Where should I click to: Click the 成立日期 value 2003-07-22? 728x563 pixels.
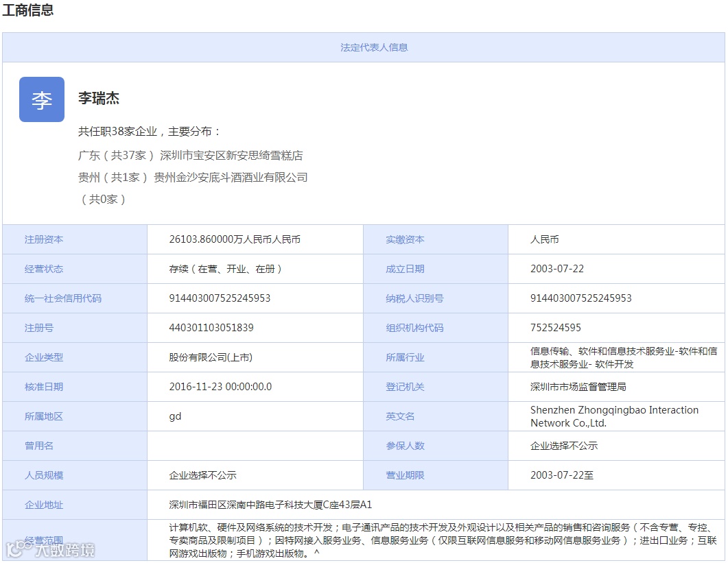[x=557, y=269]
